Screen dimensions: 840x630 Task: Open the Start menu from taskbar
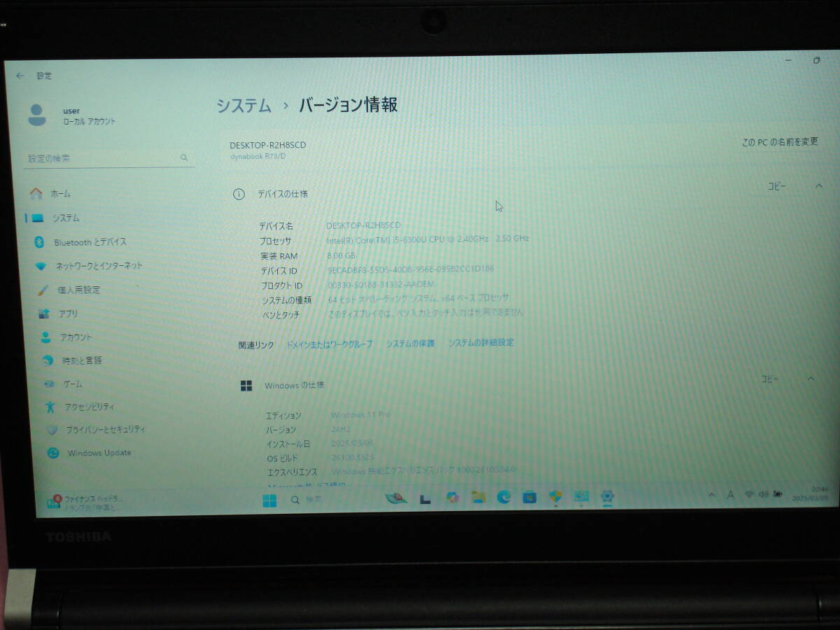269,500
